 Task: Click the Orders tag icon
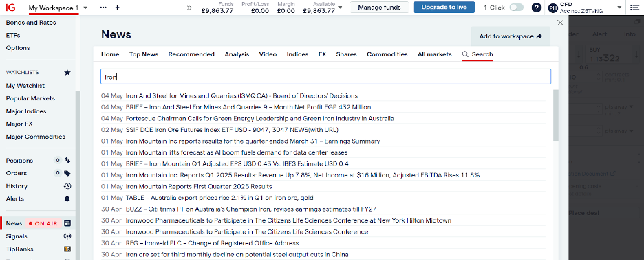point(67,173)
